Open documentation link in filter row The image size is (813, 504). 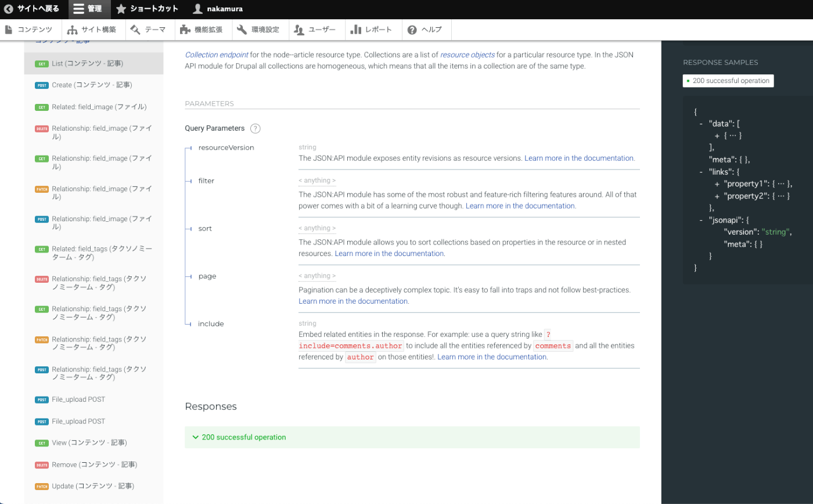click(520, 206)
